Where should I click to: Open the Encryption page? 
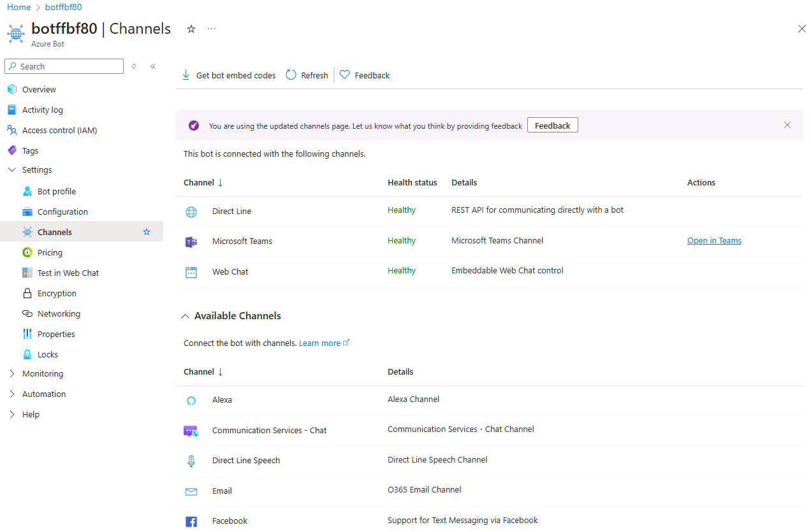click(x=57, y=293)
